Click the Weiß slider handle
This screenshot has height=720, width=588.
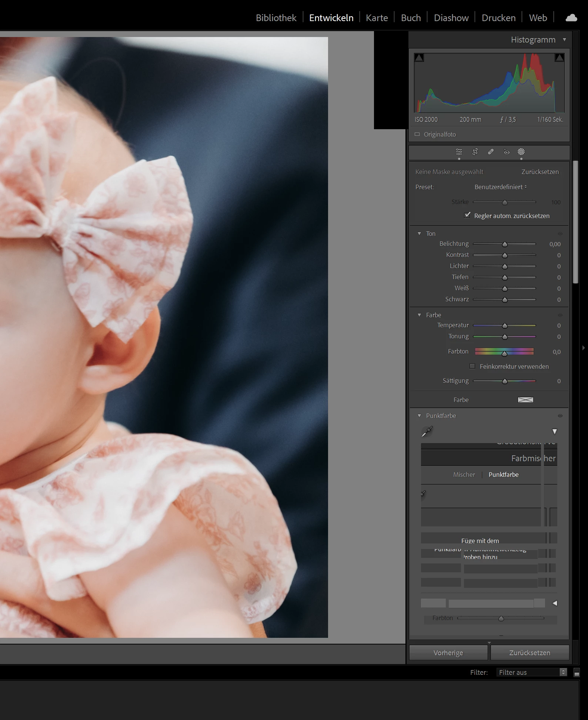pyautogui.click(x=505, y=289)
